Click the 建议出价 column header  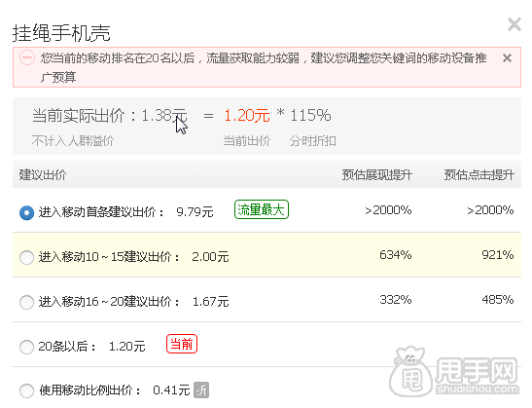[x=43, y=175]
